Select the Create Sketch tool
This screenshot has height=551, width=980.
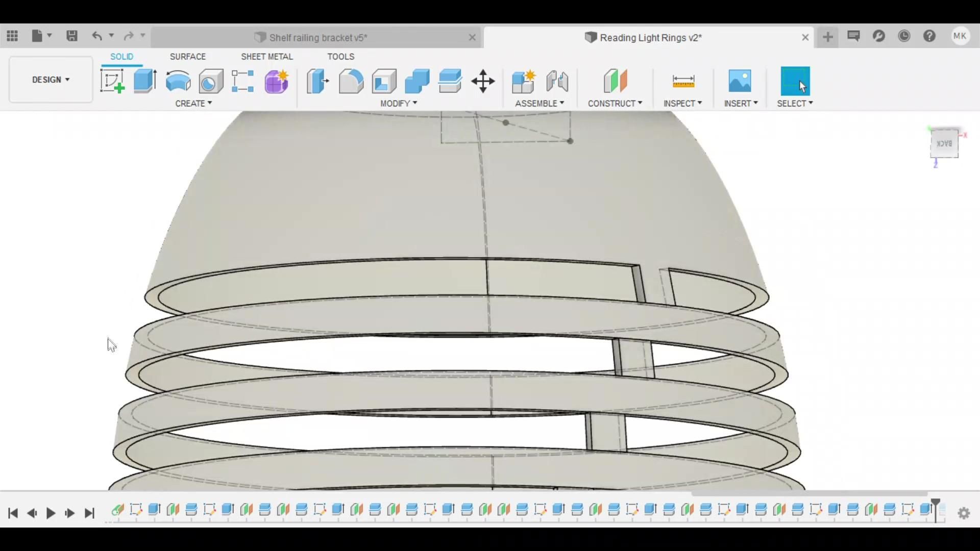tap(112, 82)
